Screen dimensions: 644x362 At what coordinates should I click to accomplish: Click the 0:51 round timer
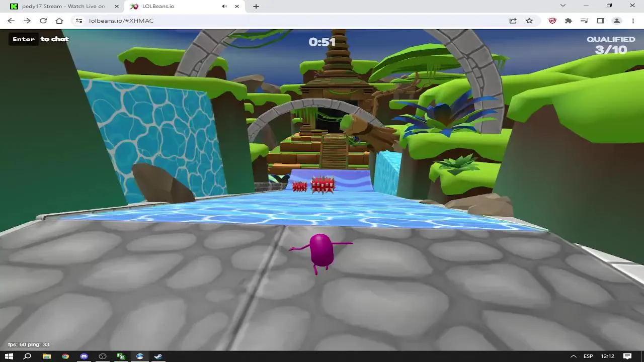click(322, 42)
